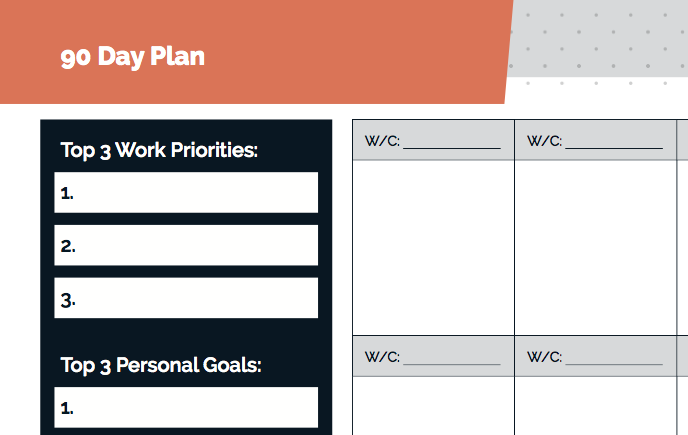This screenshot has height=435, width=688.
Task: Click the 90 Day Plan title
Action: pyautogui.click(x=133, y=57)
